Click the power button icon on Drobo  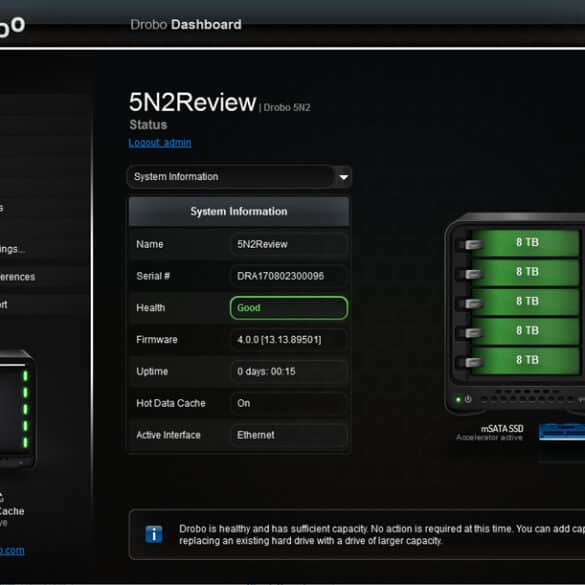(x=468, y=399)
